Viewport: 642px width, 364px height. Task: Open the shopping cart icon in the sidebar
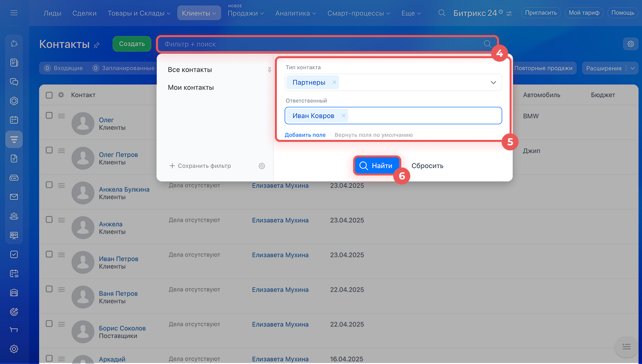(14, 330)
